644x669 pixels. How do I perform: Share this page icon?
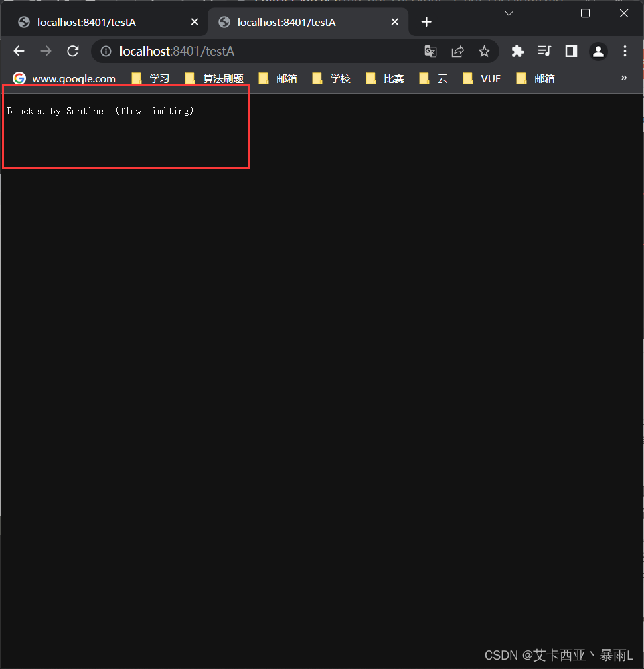coord(457,52)
